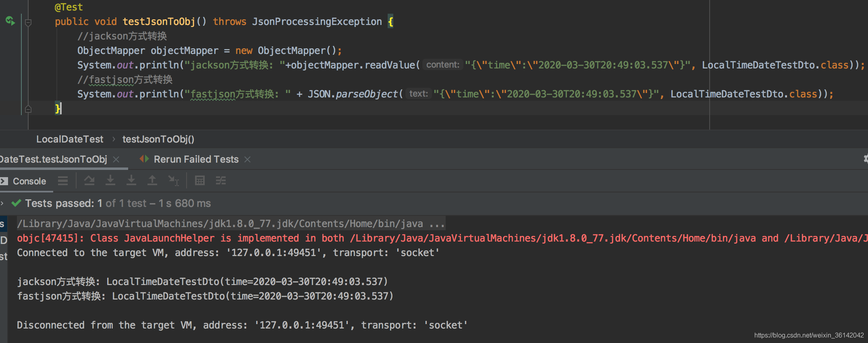This screenshot has height=343, width=868.
Task: Click the fold marker at the method's closing brace
Action: (x=28, y=109)
